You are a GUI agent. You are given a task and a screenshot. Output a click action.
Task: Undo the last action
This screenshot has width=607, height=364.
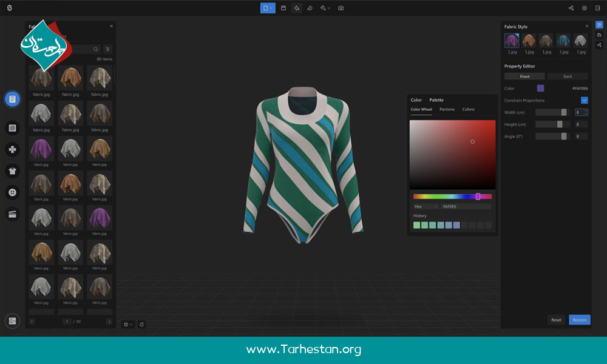[x=297, y=8]
